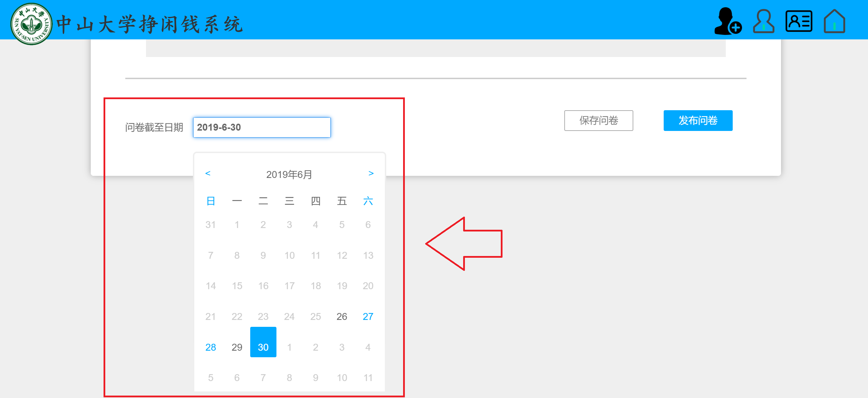Pick date 29 in the calendar
Image resolution: width=868 pixels, height=398 pixels.
237,347
